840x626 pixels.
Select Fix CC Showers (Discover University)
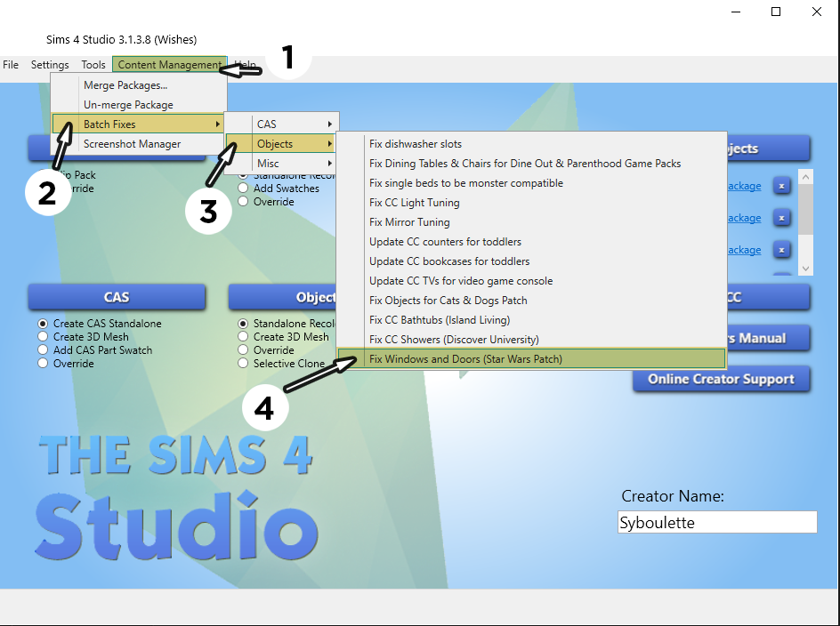pyautogui.click(x=531, y=340)
